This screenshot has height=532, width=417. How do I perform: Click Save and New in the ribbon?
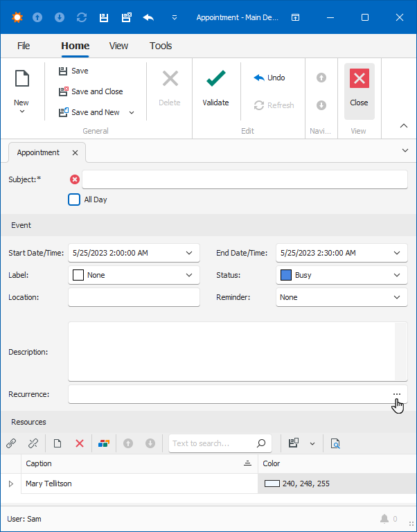pyautogui.click(x=89, y=112)
